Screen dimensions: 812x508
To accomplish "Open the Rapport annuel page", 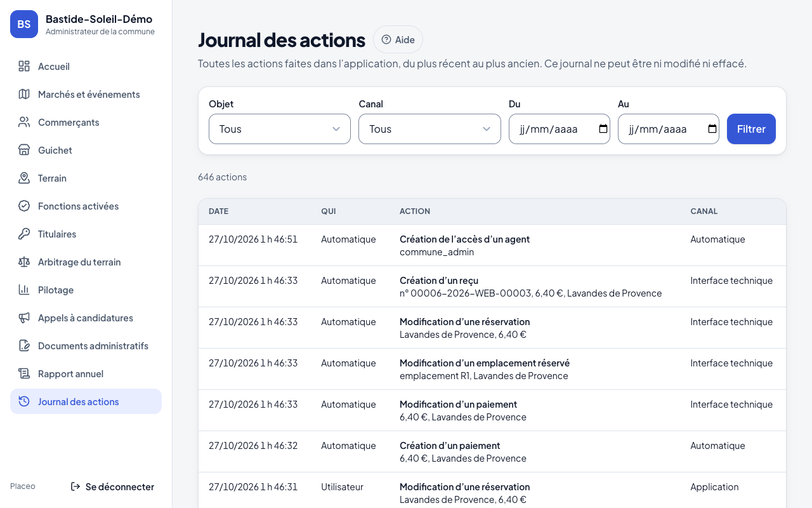I will [x=86, y=373].
